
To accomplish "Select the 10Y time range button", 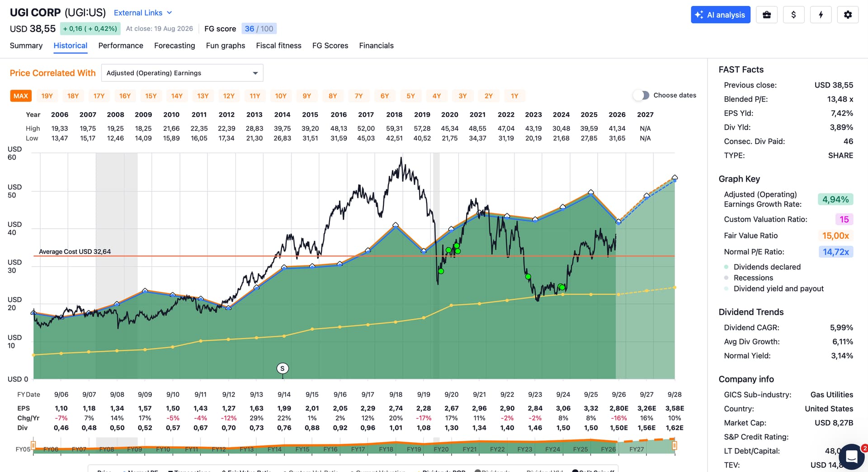I will [x=281, y=96].
